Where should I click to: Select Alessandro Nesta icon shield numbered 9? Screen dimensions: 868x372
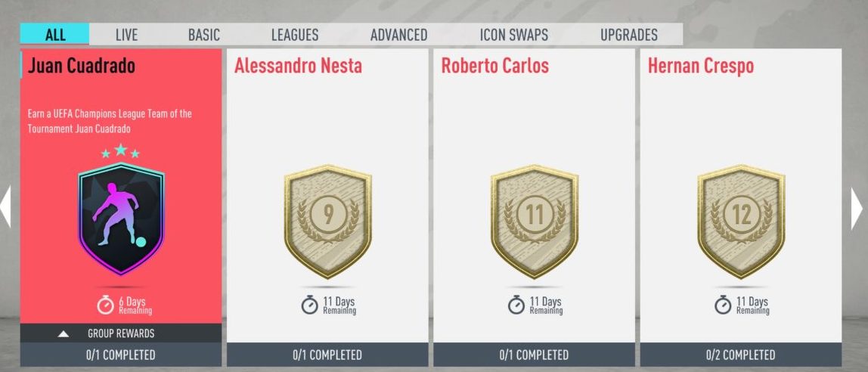coord(327,221)
